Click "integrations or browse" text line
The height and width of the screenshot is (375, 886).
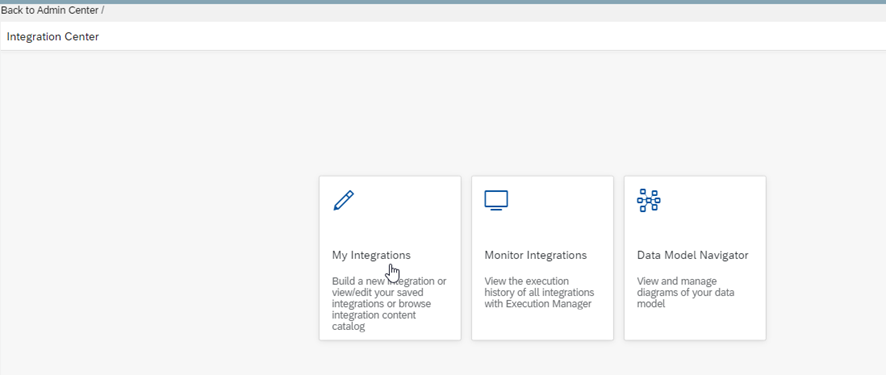tap(381, 304)
